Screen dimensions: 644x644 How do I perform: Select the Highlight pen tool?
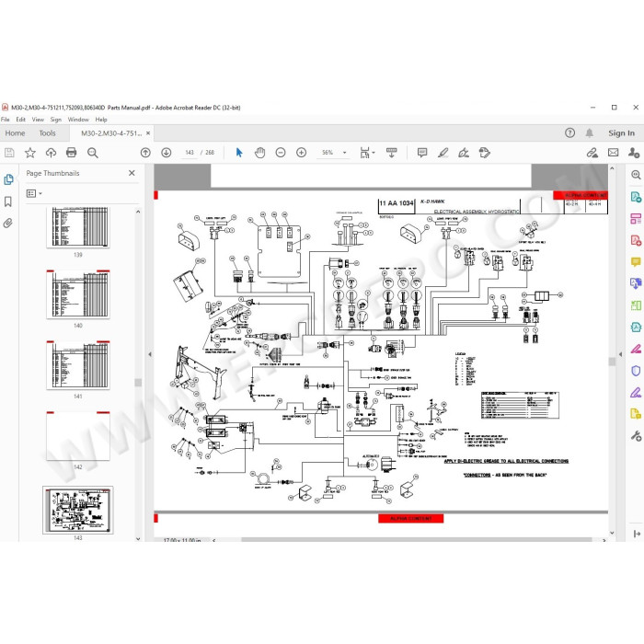[443, 153]
